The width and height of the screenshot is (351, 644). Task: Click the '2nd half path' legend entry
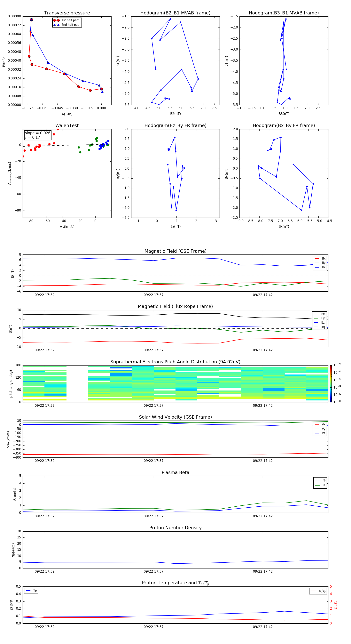point(67,25)
